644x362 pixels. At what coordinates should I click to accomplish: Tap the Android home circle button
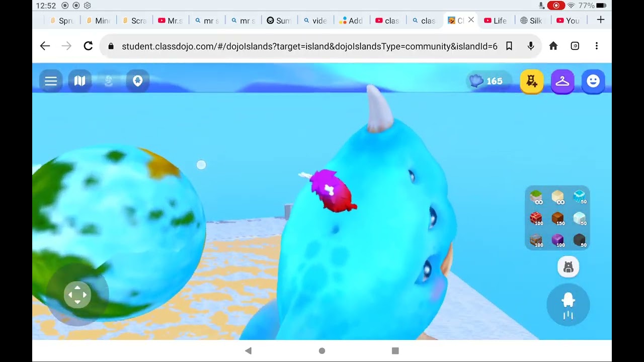322,350
